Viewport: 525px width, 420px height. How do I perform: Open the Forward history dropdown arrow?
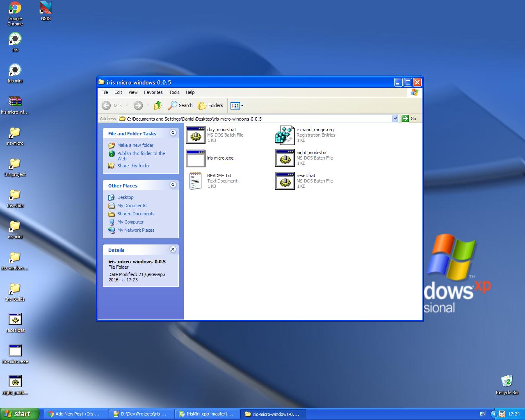(148, 105)
